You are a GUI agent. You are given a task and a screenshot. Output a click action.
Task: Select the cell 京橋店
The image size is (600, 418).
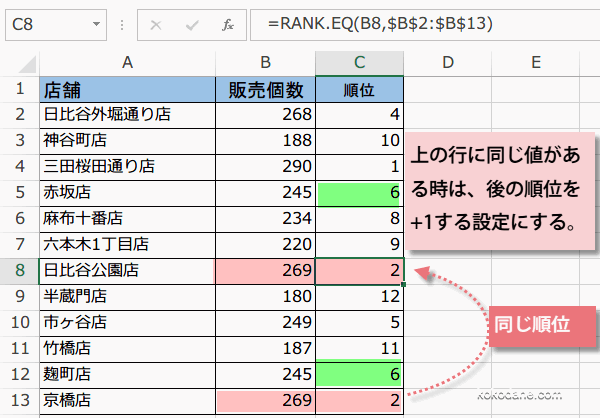tap(127, 401)
